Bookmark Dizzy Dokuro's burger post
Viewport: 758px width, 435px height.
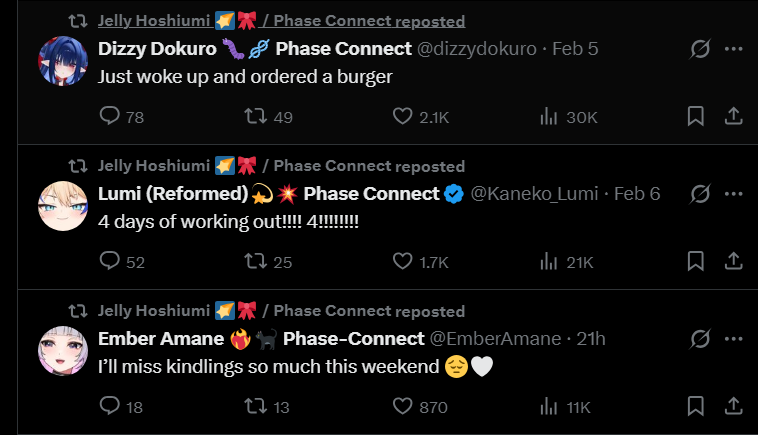(x=696, y=117)
